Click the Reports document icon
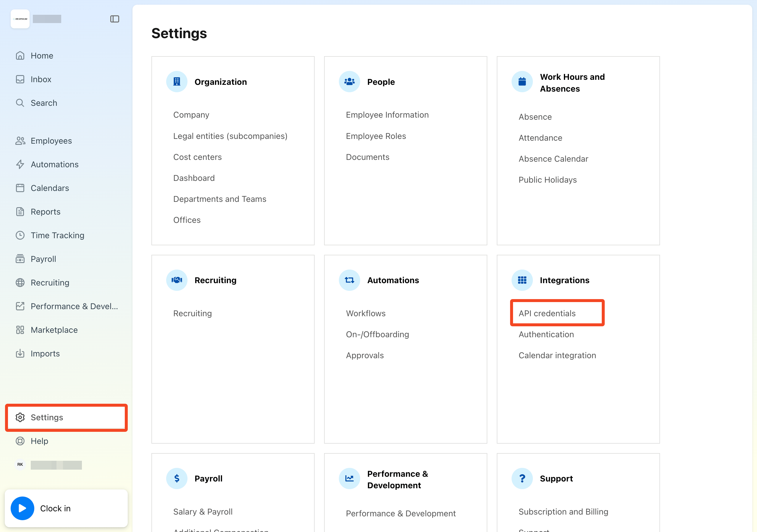Image resolution: width=757 pixels, height=532 pixels. pos(20,212)
